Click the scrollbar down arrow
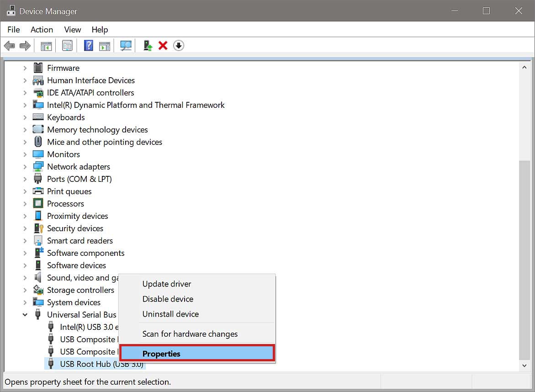 pos(524,366)
